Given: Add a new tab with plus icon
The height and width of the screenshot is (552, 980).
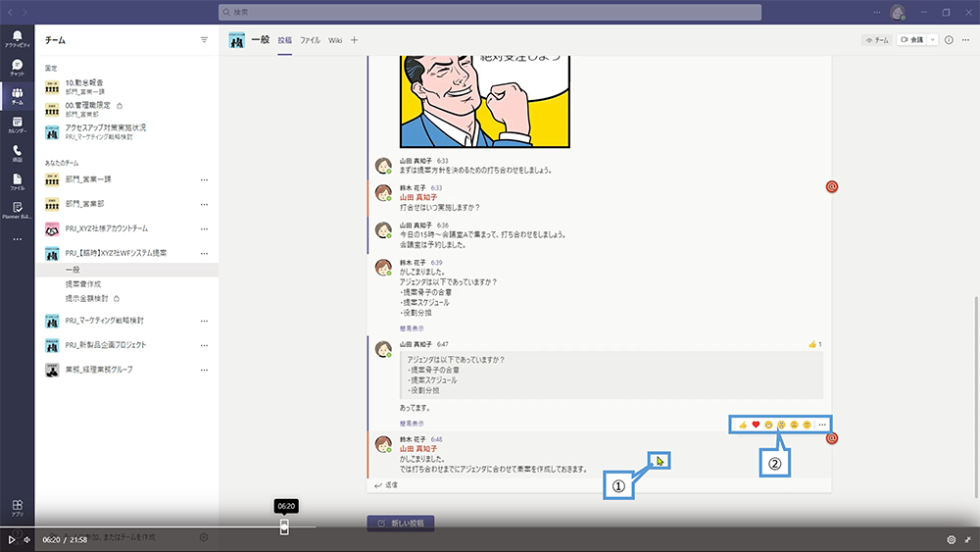Looking at the screenshot, I should pos(355,40).
